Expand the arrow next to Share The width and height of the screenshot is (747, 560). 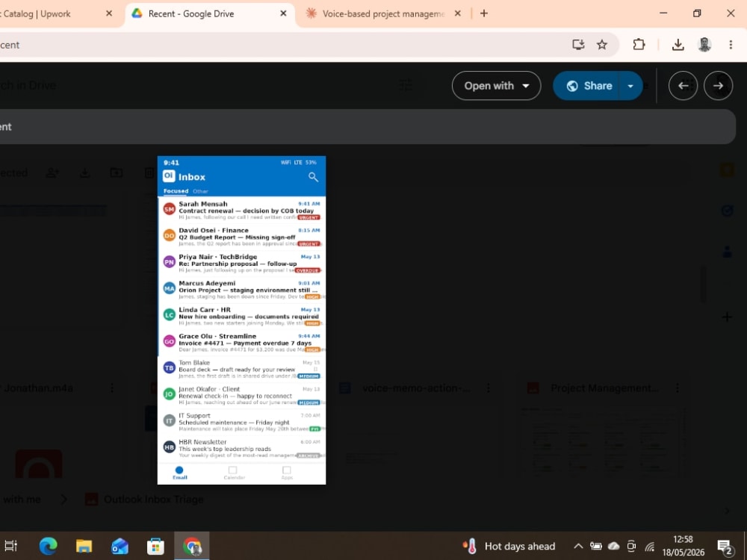630,86
